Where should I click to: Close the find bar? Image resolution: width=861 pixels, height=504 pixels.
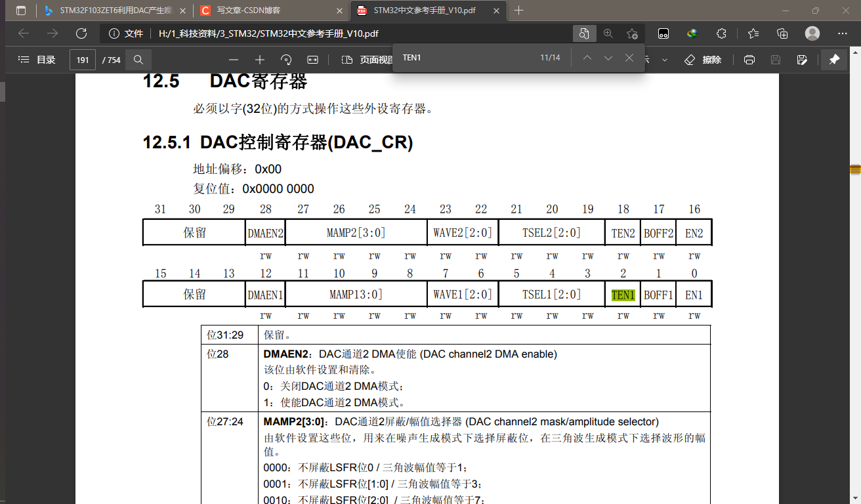[629, 58]
